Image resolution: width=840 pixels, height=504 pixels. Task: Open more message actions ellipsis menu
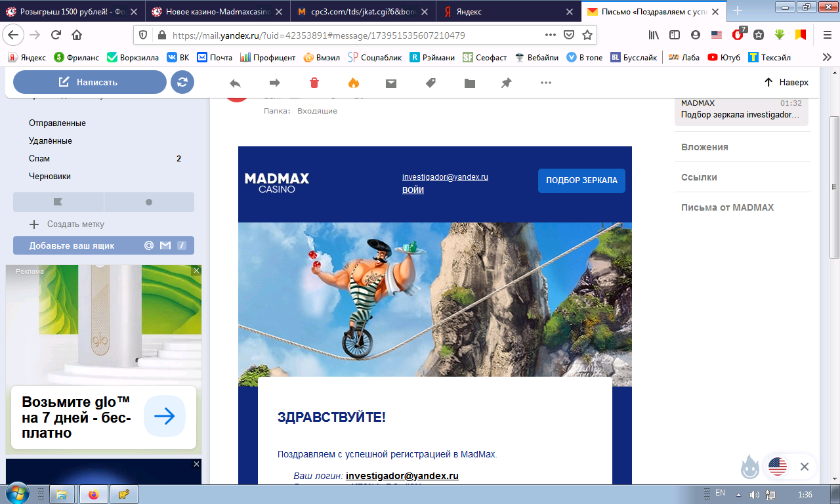point(545,83)
